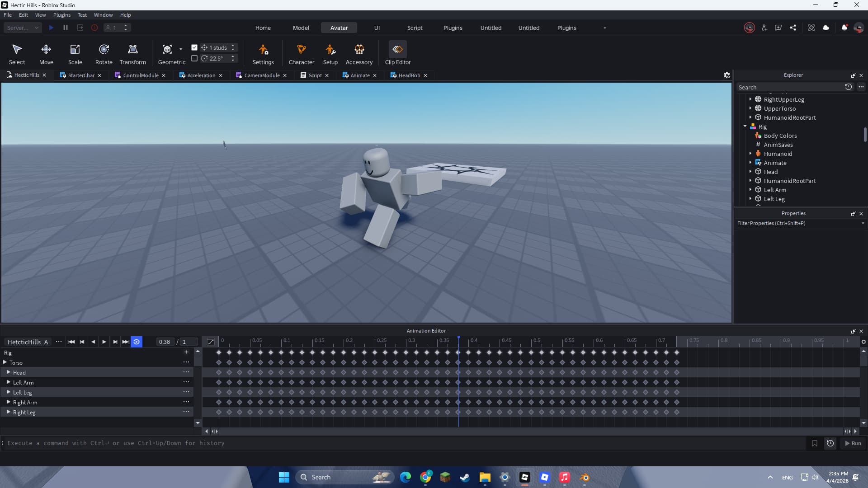
Task: Collapse the Rig node in Explorer
Action: [x=745, y=127]
